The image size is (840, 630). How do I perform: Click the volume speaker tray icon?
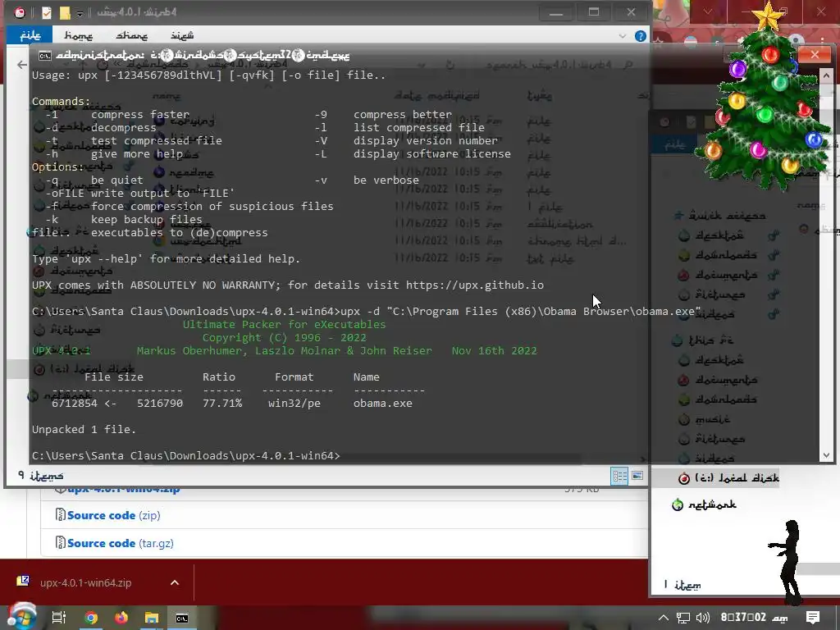702,618
